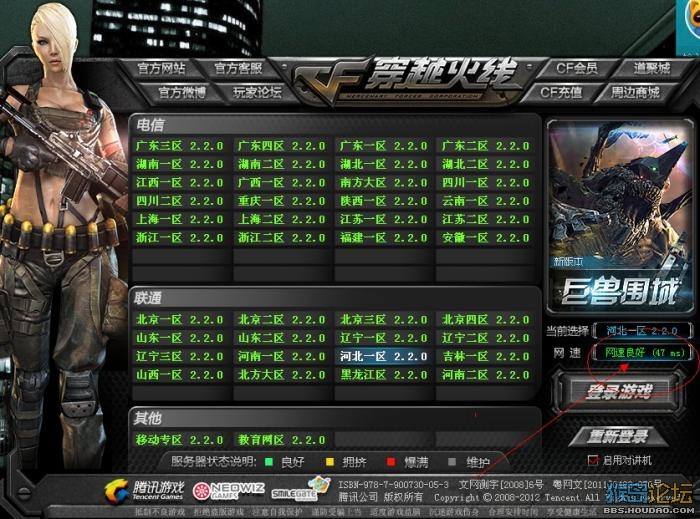Open the 周边商城 page
The width and height of the screenshot is (700, 519).
point(635,92)
